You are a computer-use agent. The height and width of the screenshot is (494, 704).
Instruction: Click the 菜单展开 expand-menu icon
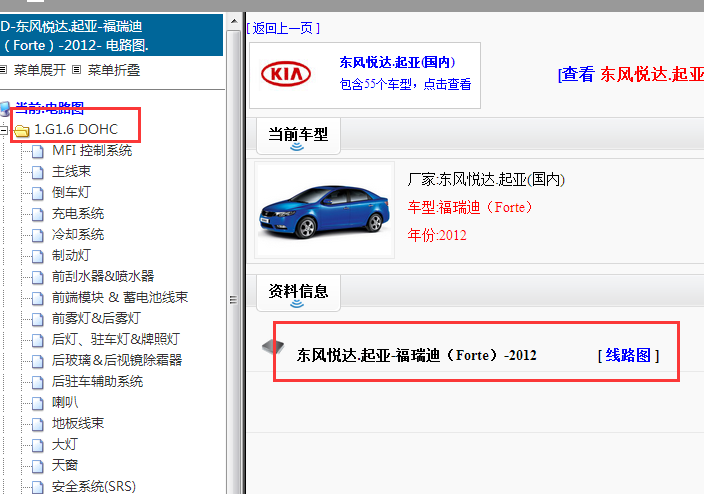point(4,70)
